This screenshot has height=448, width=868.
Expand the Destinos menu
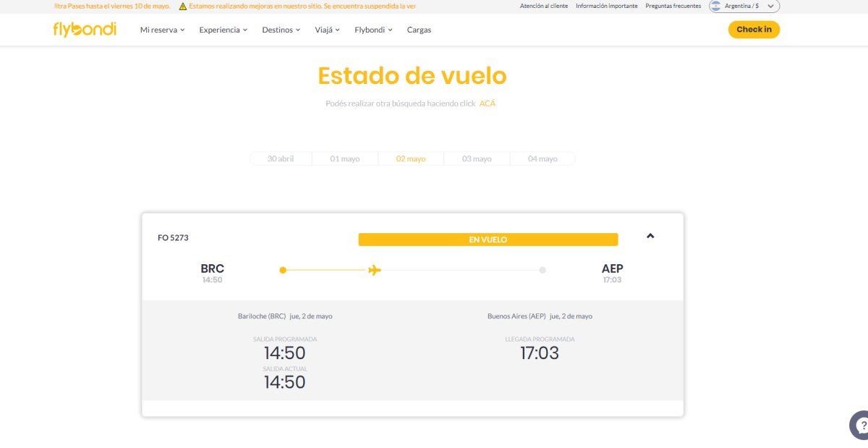click(281, 30)
